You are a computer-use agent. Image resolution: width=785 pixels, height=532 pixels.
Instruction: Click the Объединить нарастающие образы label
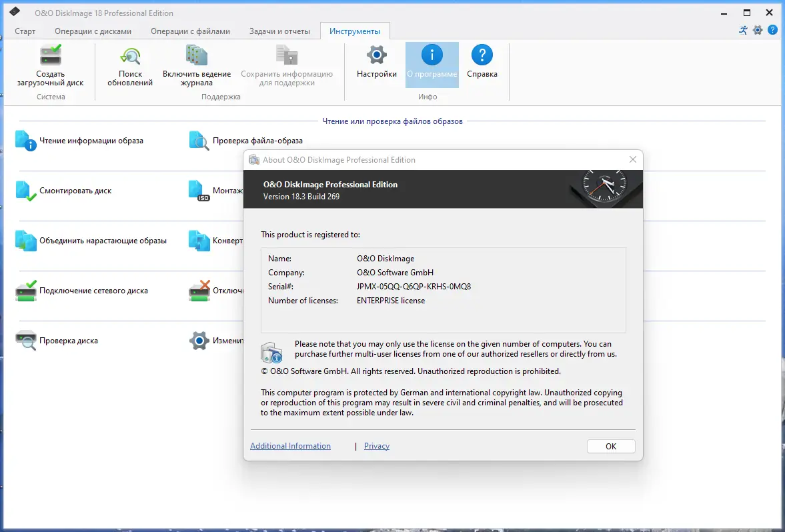pyautogui.click(x=103, y=241)
